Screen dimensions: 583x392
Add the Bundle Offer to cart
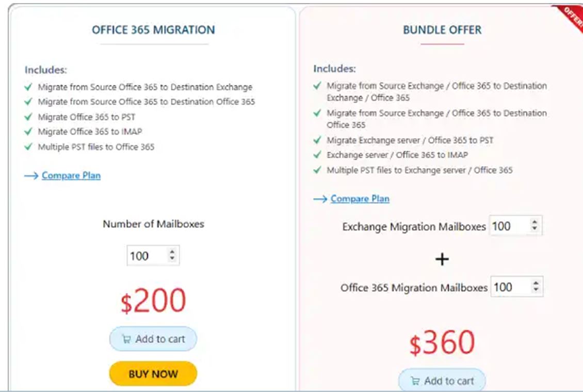(442, 381)
